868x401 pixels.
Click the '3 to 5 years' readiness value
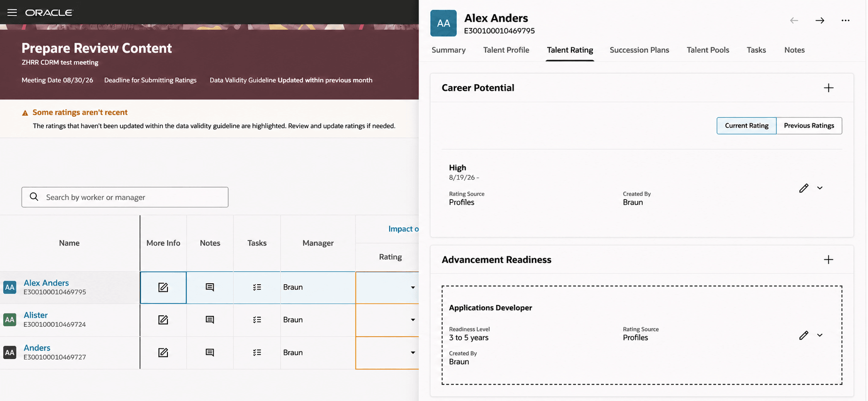[469, 337]
